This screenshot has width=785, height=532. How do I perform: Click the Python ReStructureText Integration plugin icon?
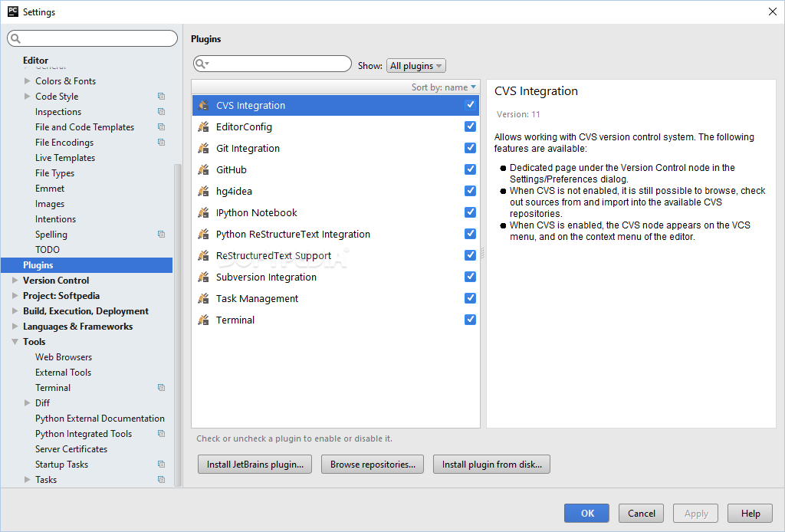[203, 235]
